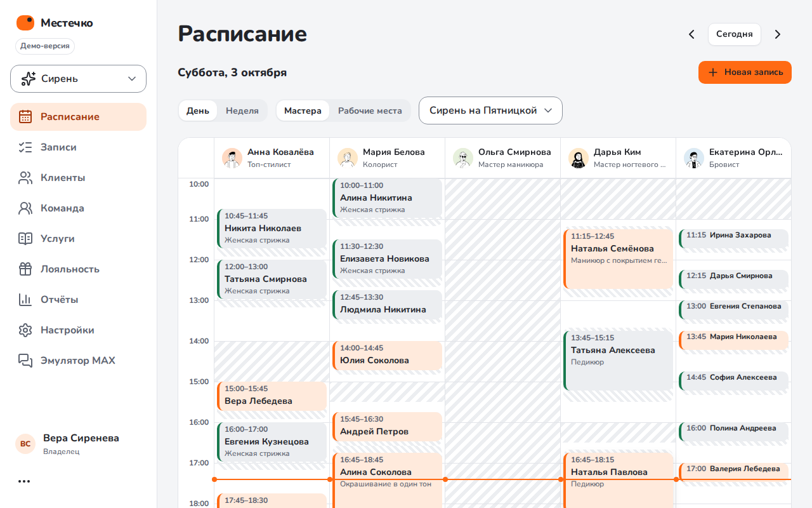Click Анна Ковалёва's avatar
Viewport: 812px width, 508px height.
(232, 158)
